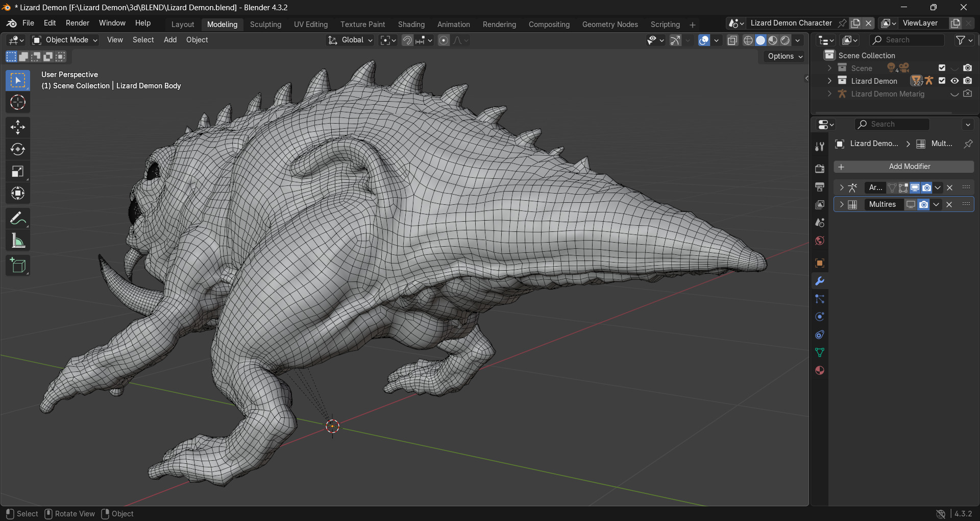This screenshot has width=980, height=521.
Task: Open the Scene properties tab
Action: click(x=820, y=223)
